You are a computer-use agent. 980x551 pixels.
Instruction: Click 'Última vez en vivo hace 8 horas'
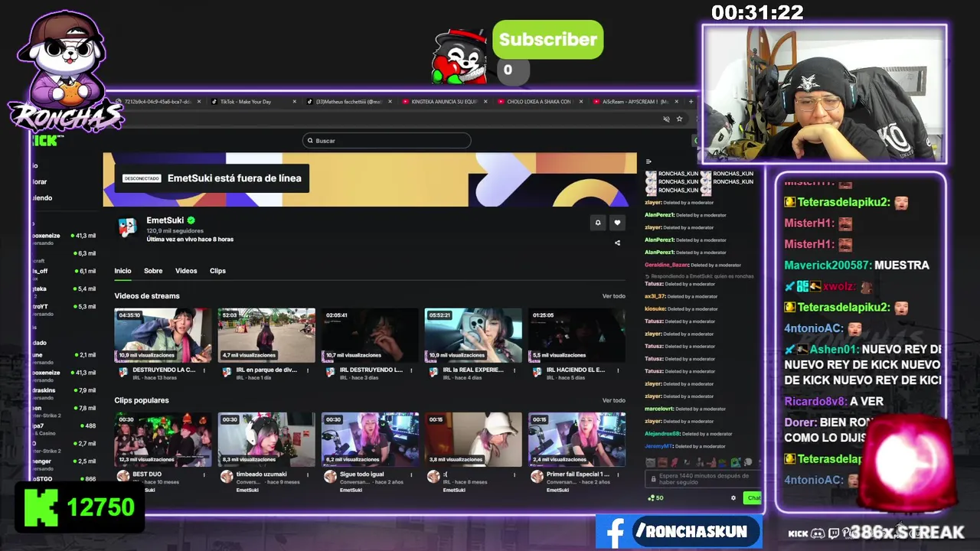[190, 240]
